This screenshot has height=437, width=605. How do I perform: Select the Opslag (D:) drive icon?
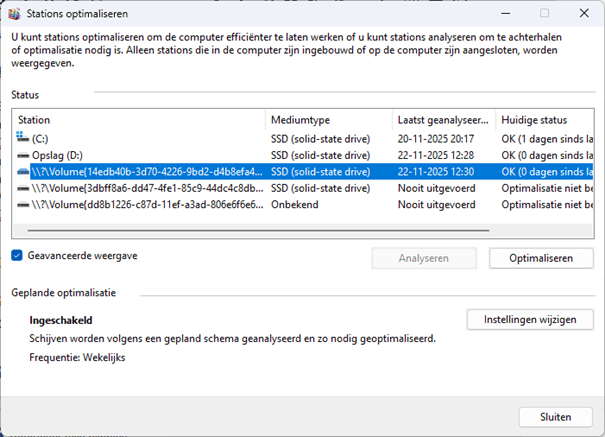(23, 155)
